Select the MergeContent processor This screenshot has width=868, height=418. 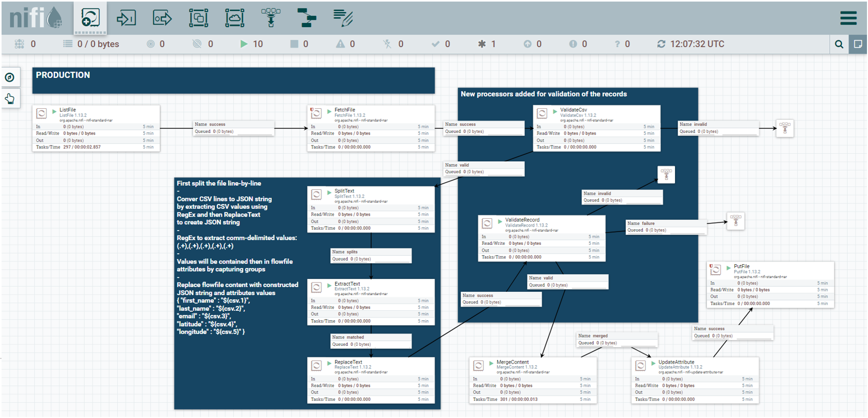point(533,380)
